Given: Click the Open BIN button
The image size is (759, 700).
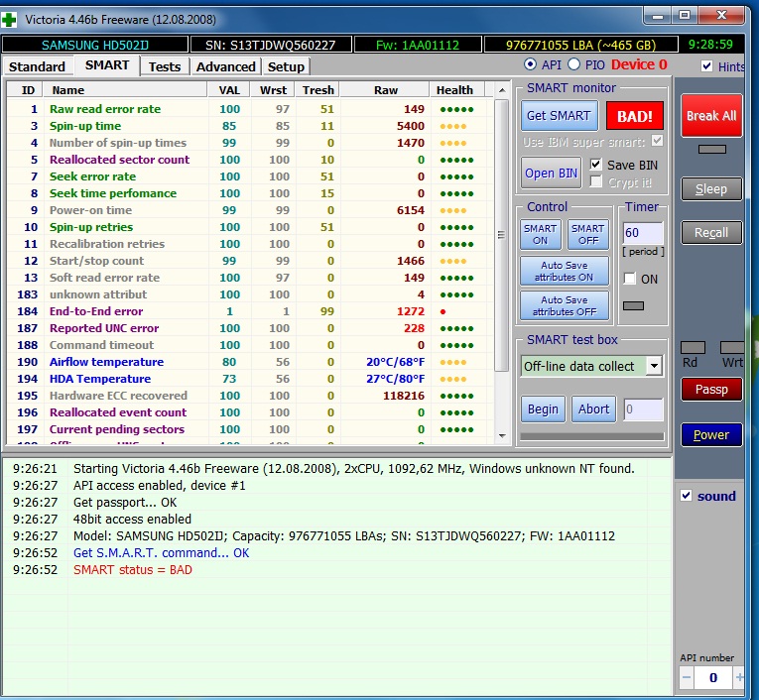Looking at the screenshot, I should click(x=551, y=173).
